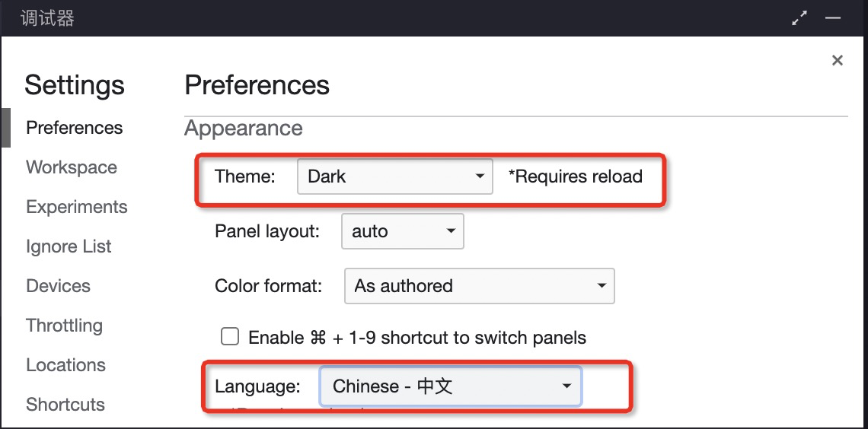
Task: Open the Devices settings tab
Action: [x=58, y=286]
